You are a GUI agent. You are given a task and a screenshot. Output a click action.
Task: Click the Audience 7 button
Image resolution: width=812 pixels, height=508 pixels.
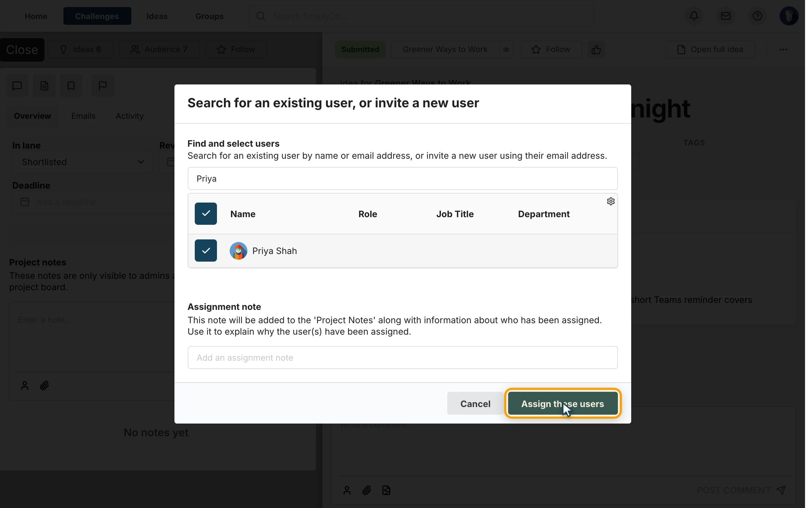159,50
